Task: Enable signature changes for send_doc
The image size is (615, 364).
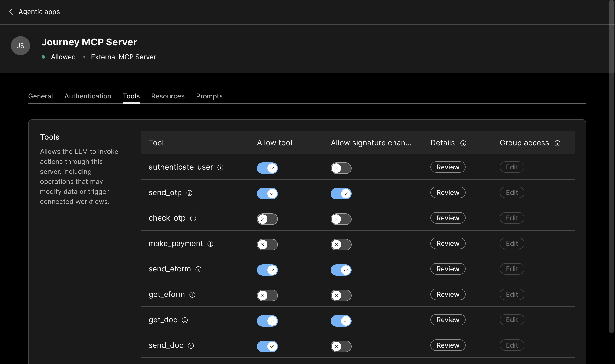Action: [x=341, y=346]
